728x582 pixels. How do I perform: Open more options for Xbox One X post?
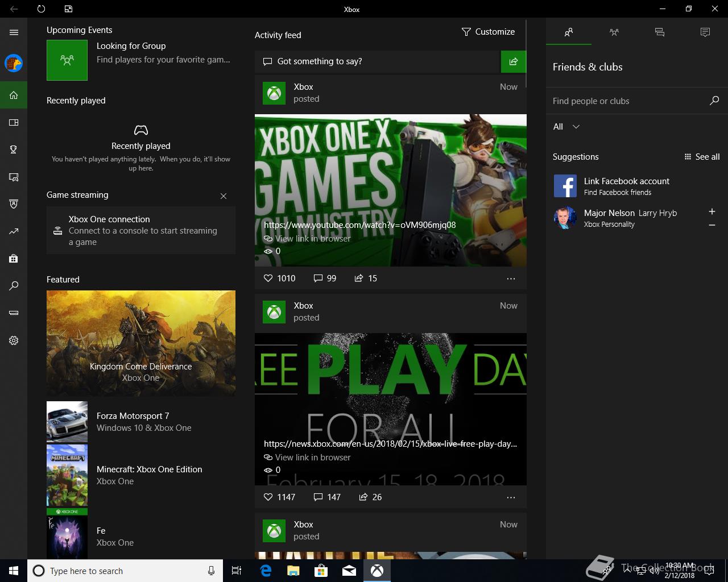tap(511, 278)
